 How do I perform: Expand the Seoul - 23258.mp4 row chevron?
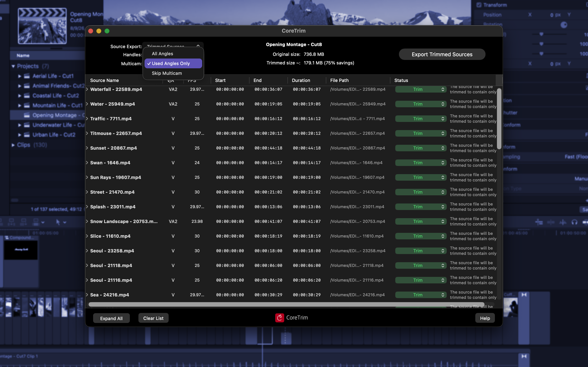coord(87,251)
